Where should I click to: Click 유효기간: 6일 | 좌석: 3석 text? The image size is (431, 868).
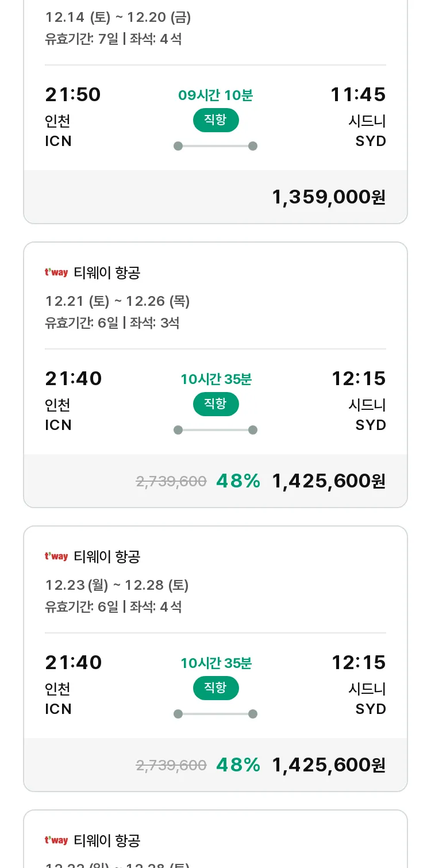click(113, 323)
